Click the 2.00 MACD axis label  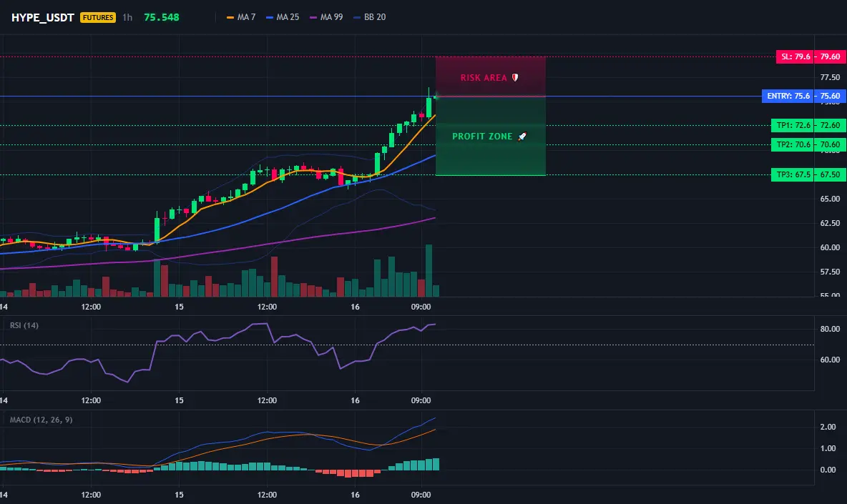tap(828, 427)
